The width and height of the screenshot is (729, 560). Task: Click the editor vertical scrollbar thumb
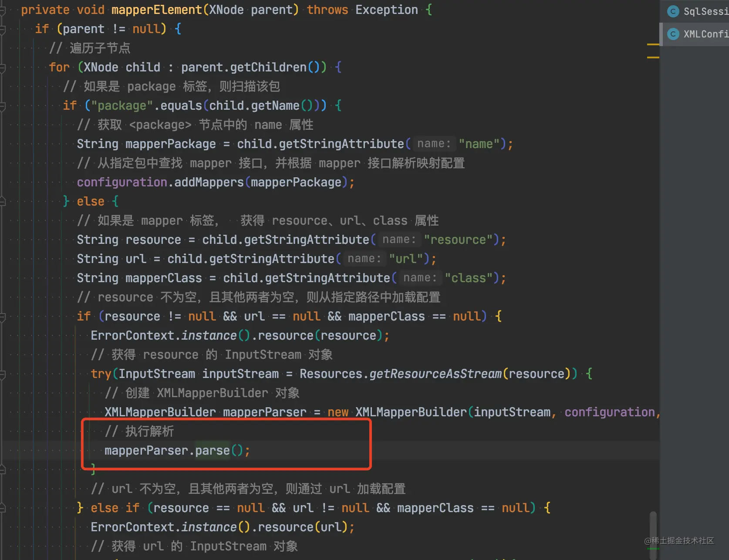(x=653, y=536)
